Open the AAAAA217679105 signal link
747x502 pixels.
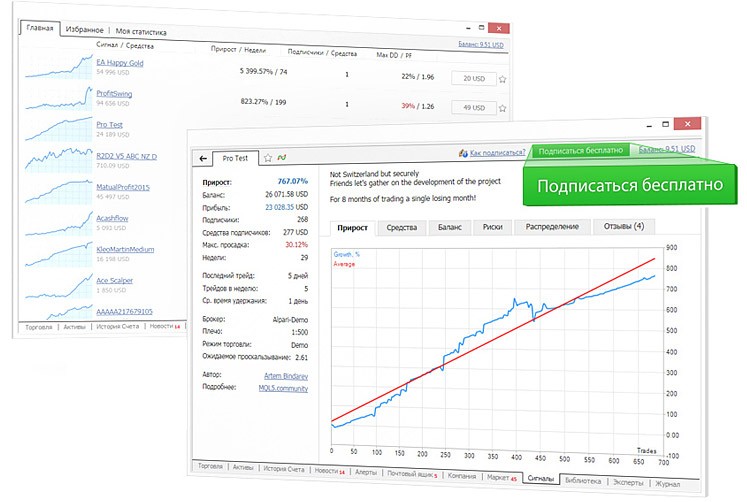pos(124,311)
